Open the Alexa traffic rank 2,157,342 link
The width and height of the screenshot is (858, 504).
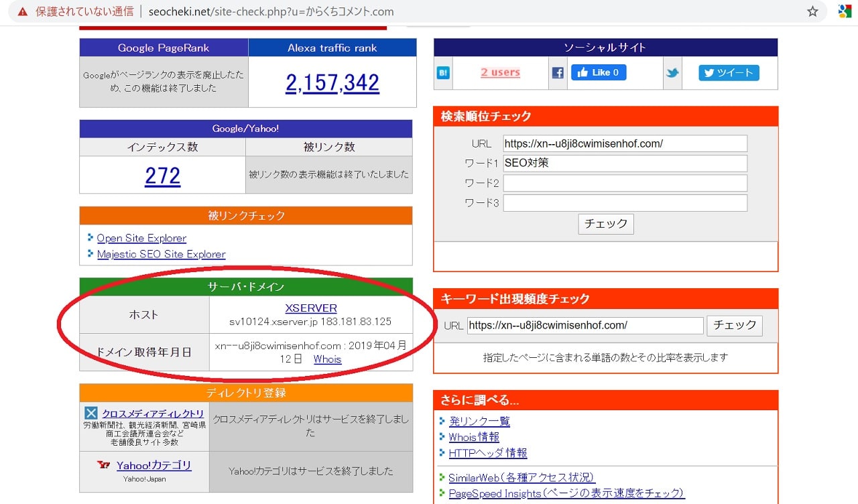click(332, 83)
